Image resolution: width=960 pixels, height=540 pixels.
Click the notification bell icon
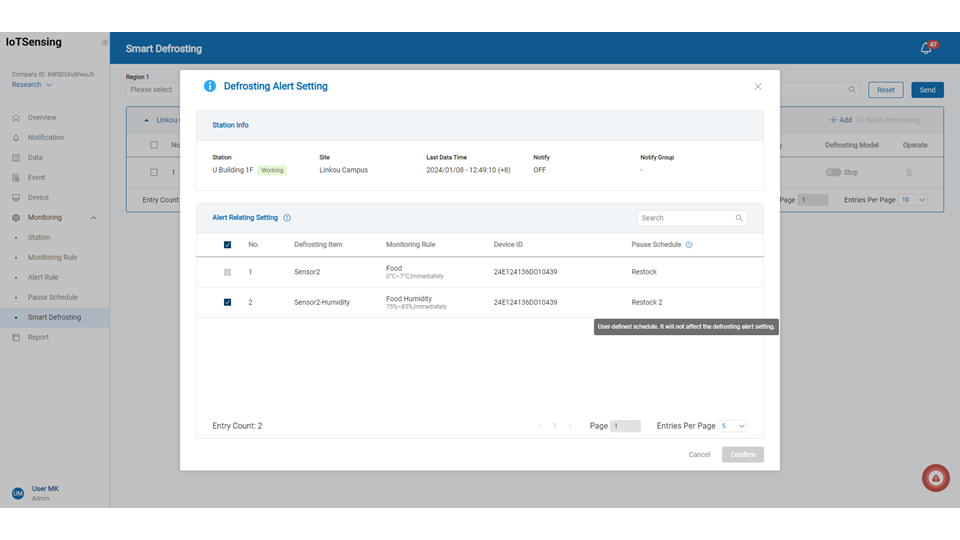[926, 48]
